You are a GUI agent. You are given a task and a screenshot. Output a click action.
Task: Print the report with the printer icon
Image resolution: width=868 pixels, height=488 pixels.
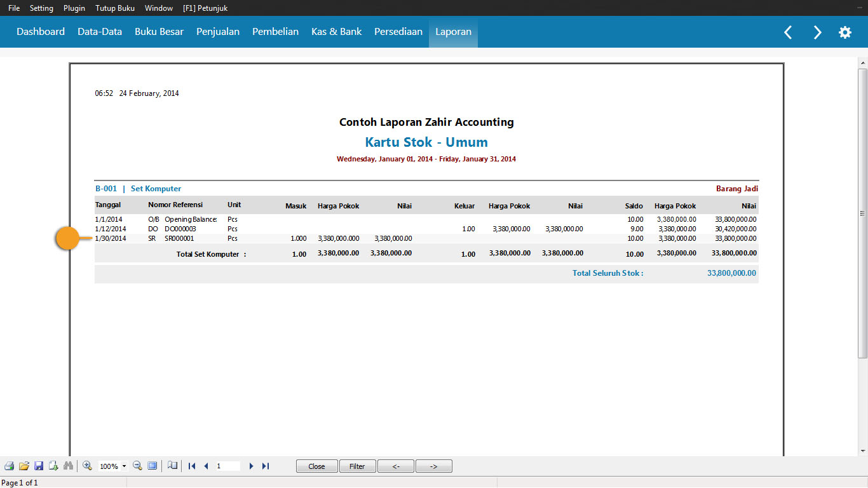pyautogui.click(x=9, y=466)
